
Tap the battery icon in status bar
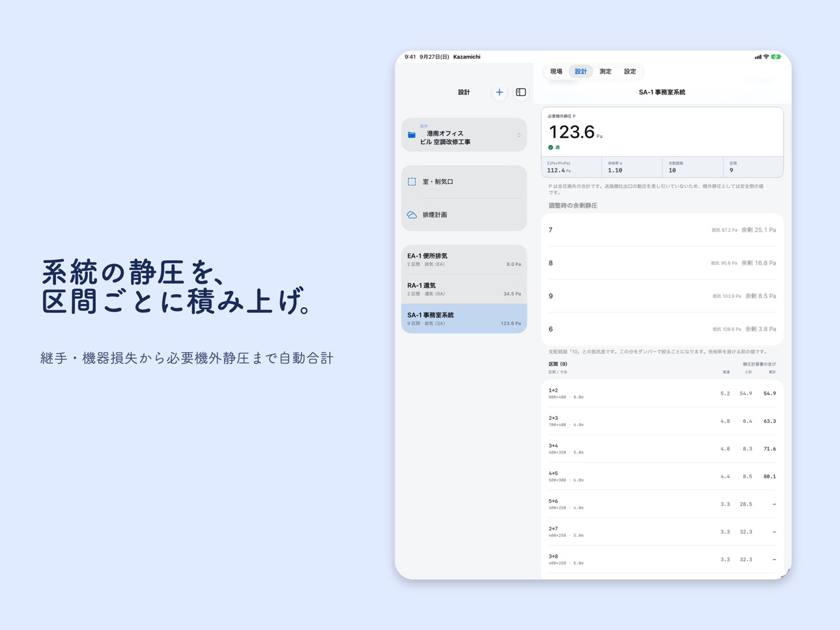click(x=776, y=57)
